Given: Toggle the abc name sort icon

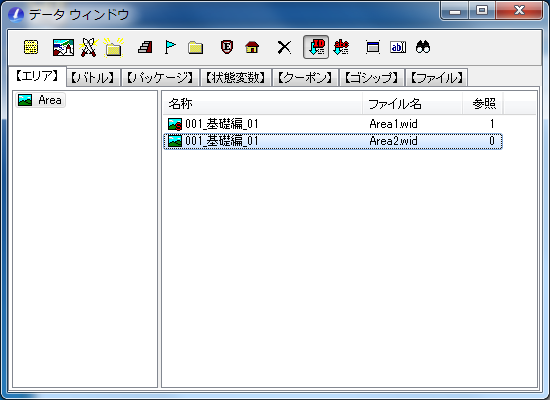Looking at the screenshot, I should coord(341,47).
